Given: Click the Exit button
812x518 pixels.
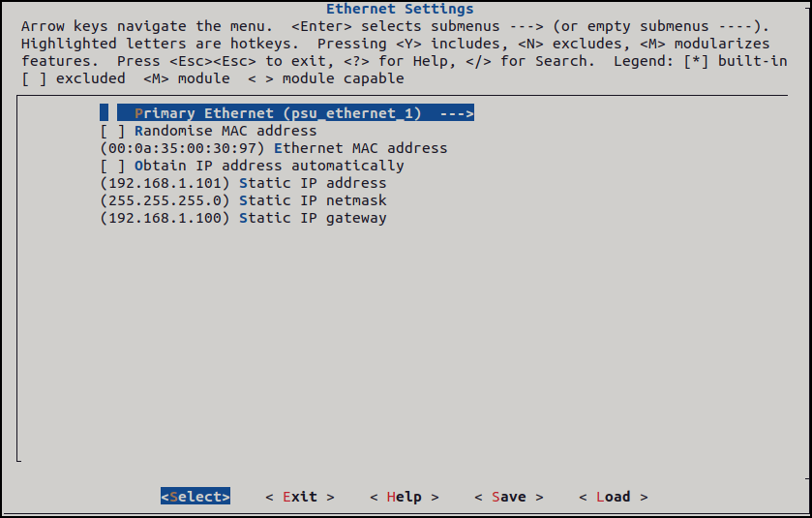Looking at the screenshot, I should coord(300,497).
